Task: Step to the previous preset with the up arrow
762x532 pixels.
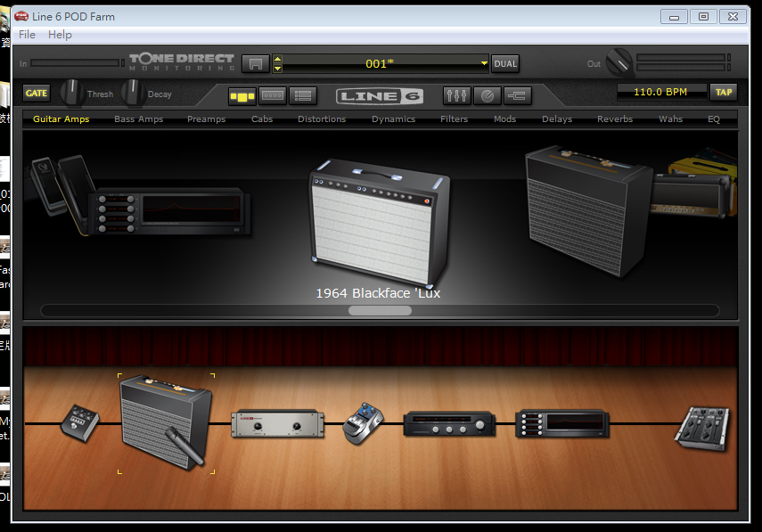Action: click(277, 60)
